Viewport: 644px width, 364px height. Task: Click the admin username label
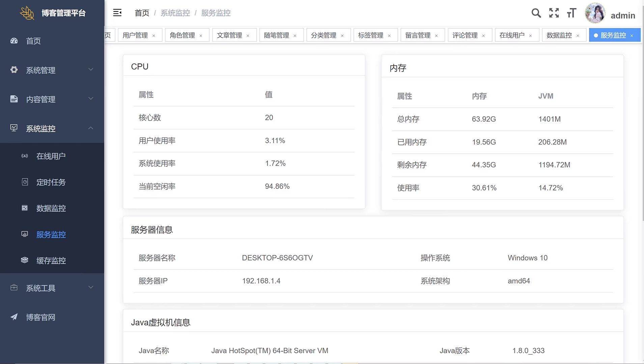point(623,16)
